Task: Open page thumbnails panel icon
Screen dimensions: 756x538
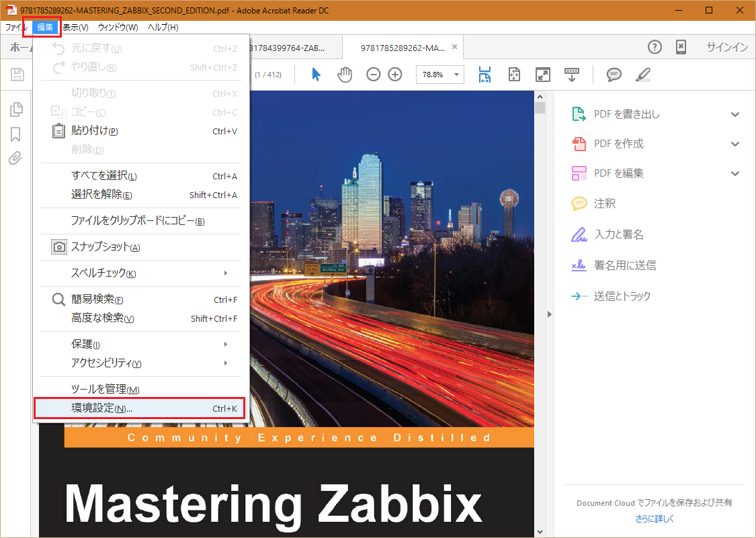Action: coord(16,109)
